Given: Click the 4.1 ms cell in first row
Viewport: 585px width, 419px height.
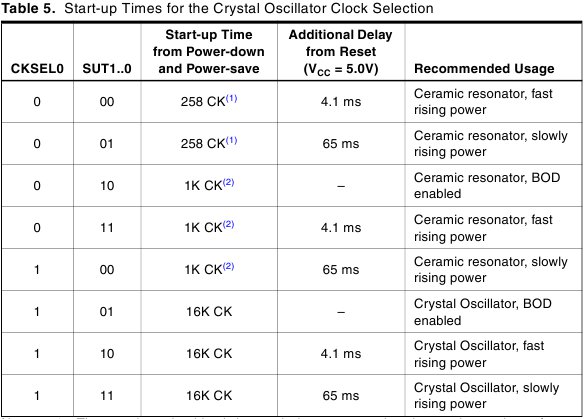Looking at the screenshot, I should click(x=341, y=102).
